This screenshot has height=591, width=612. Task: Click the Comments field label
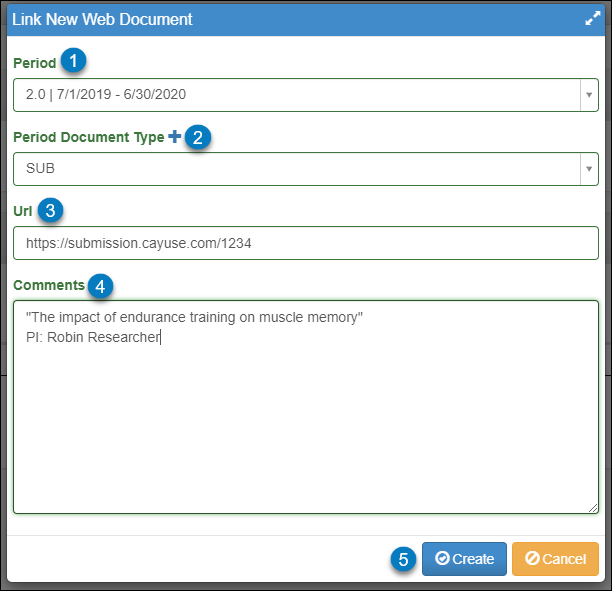coord(49,285)
